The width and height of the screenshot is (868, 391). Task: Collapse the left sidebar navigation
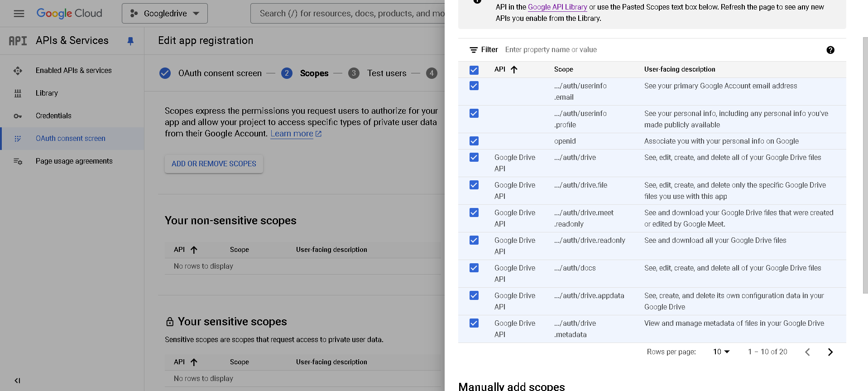pos(17,381)
